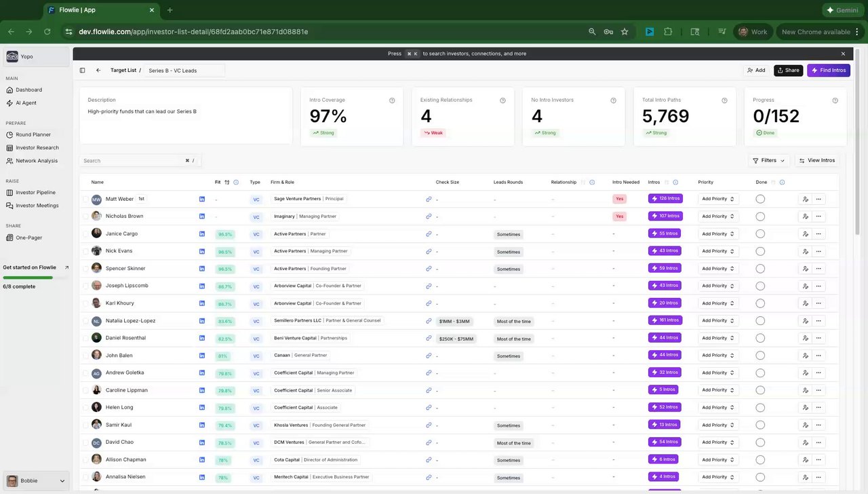Set priority for Janice Cargo
The image size is (868, 494).
click(x=718, y=233)
